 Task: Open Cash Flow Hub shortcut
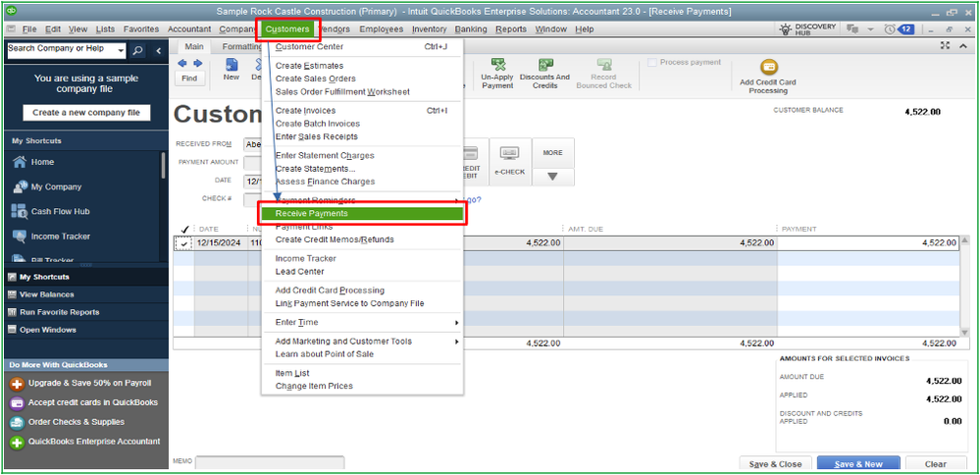60,211
